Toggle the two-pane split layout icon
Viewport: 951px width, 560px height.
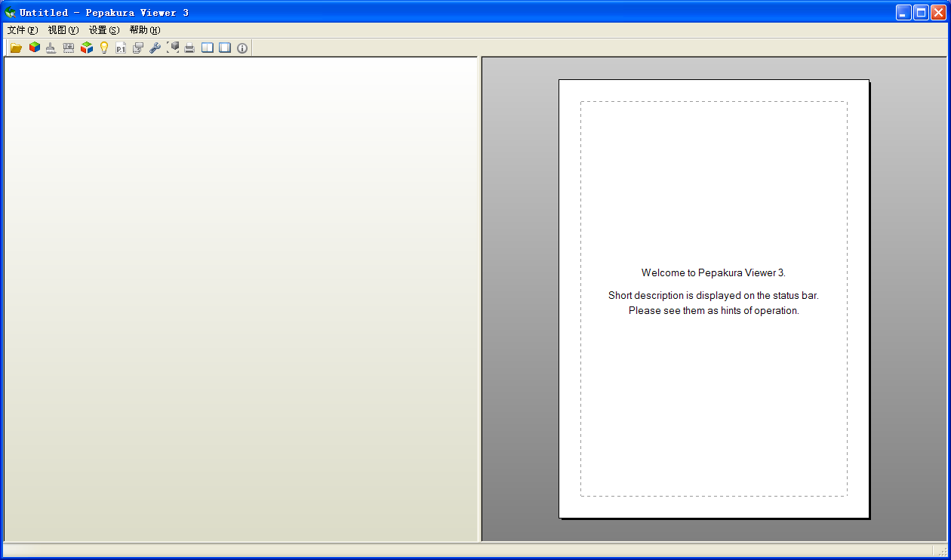(x=208, y=48)
